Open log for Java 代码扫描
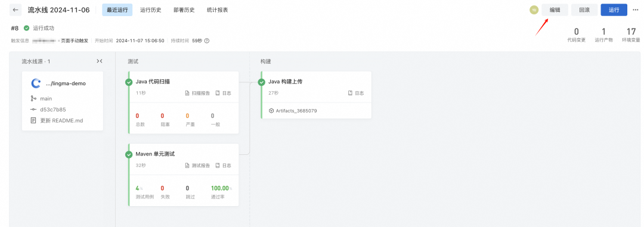This screenshot has width=644, height=227. (x=224, y=93)
